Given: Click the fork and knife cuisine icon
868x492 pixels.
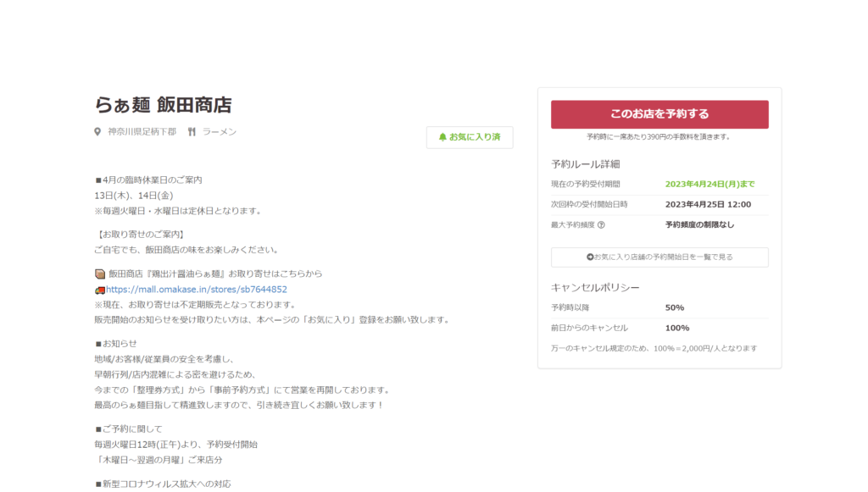Looking at the screenshot, I should (x=192, y=132).
